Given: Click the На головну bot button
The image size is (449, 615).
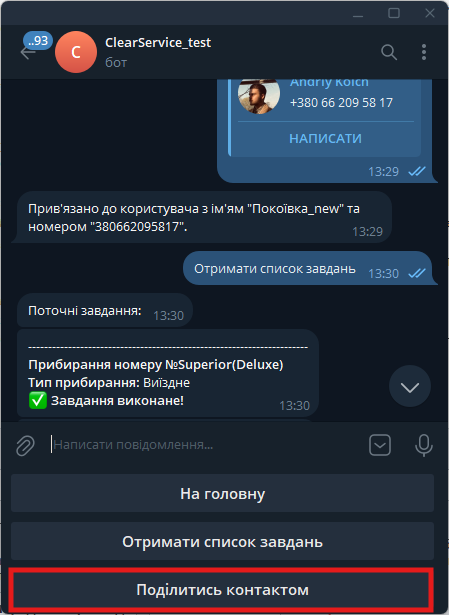Looking at the screenshot, I should pyautogui.click(x=222, y=493).
